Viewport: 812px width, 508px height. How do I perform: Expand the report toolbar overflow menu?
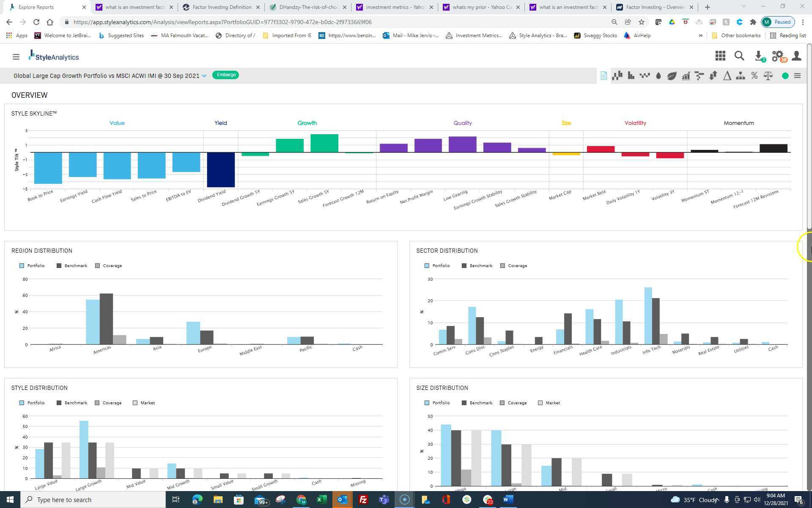[x=797, y=76]
